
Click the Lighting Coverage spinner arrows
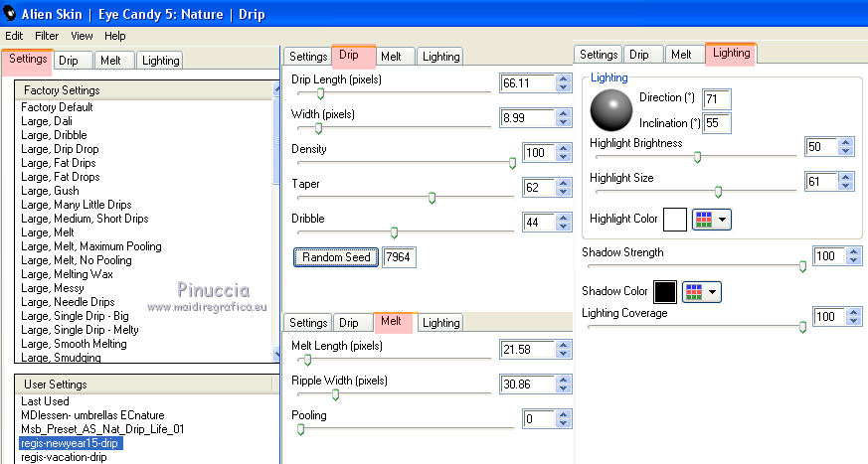coord(854,316)
